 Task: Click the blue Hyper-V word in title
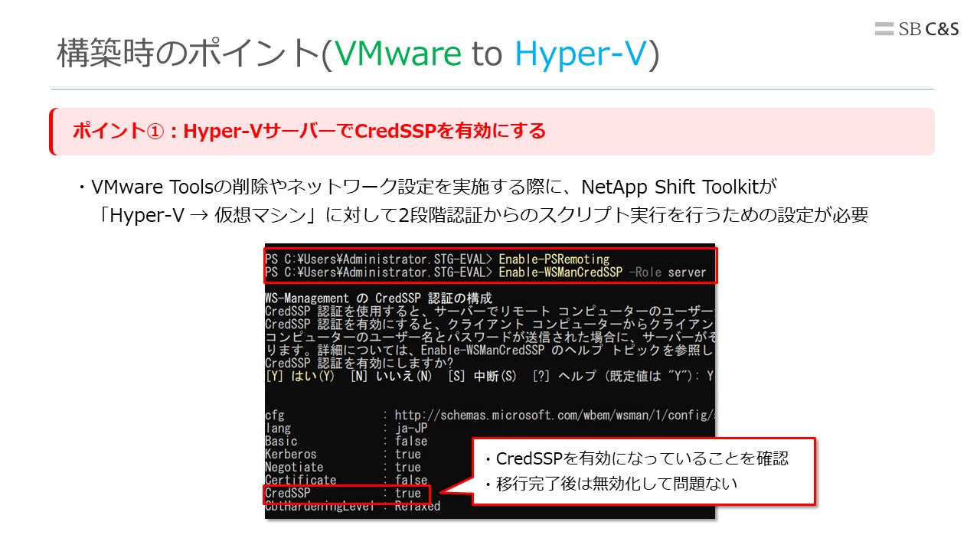click(581, 54)
